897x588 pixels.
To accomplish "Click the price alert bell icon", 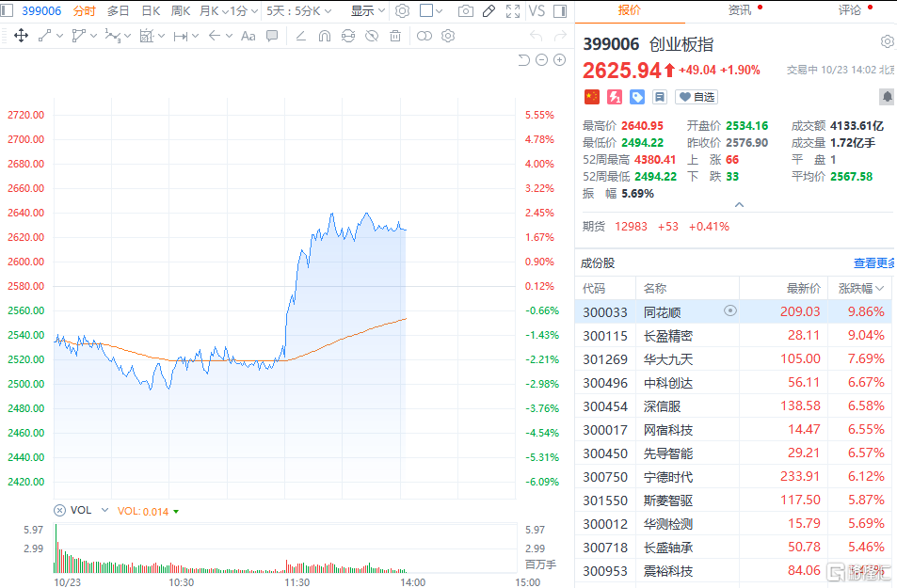I will point(887,97).
